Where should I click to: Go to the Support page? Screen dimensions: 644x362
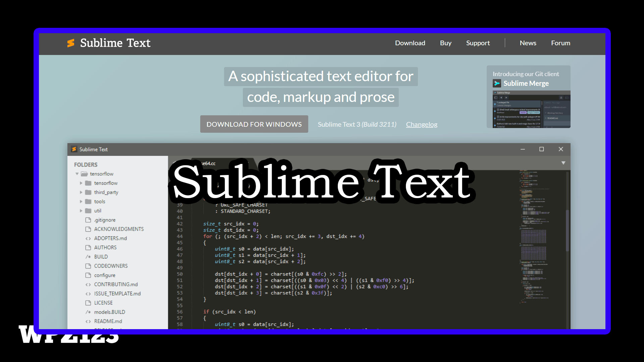[x=478, y=43]
